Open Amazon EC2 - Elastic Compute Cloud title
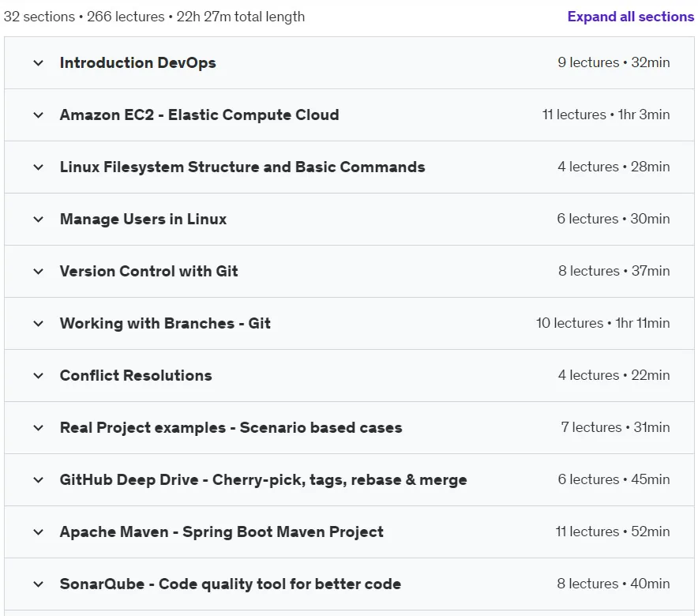This screenshot has width=698, height=616. [x=199, y=115]
